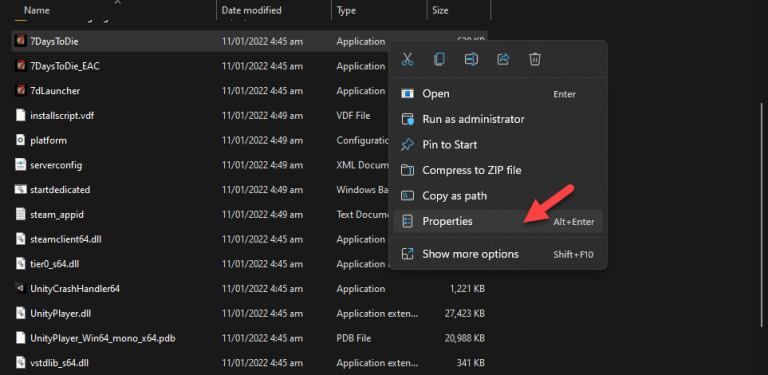The image size is (768, 375).
Task: Click the vertical scrollbar of file list
Action: (762, 214)
